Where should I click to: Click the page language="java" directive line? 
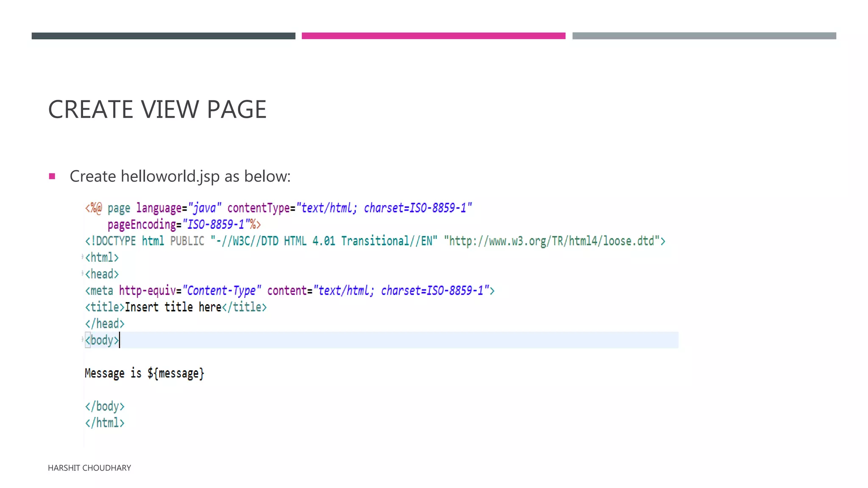click(278, 208)
